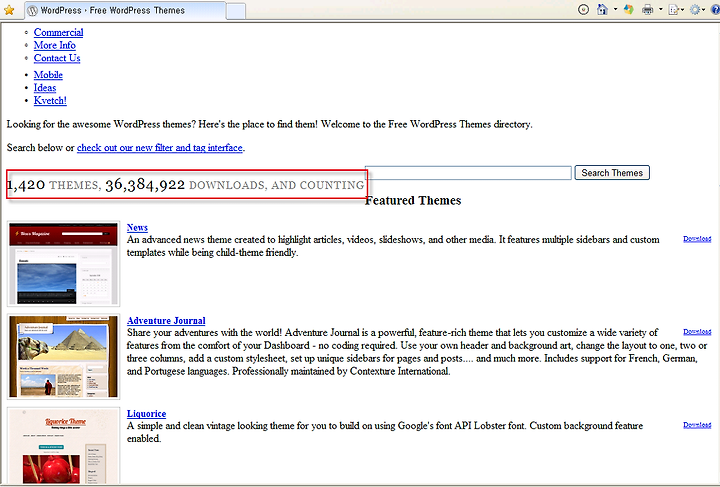The height and width of the screenshot is (487, 720).
Task: Open the More Info link
Action: [55, 45]
